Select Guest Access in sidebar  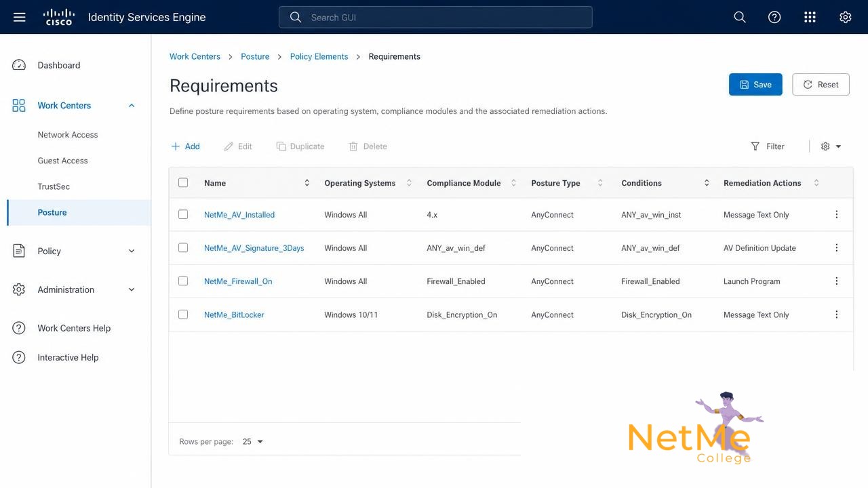(x=62, y=161)
